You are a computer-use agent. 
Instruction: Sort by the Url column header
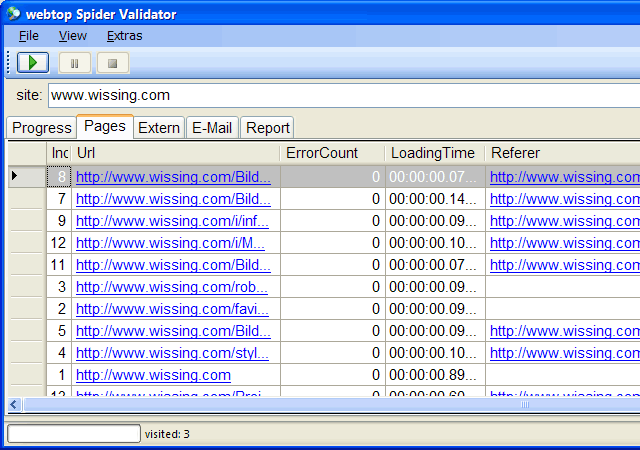(x=176, y=153)
